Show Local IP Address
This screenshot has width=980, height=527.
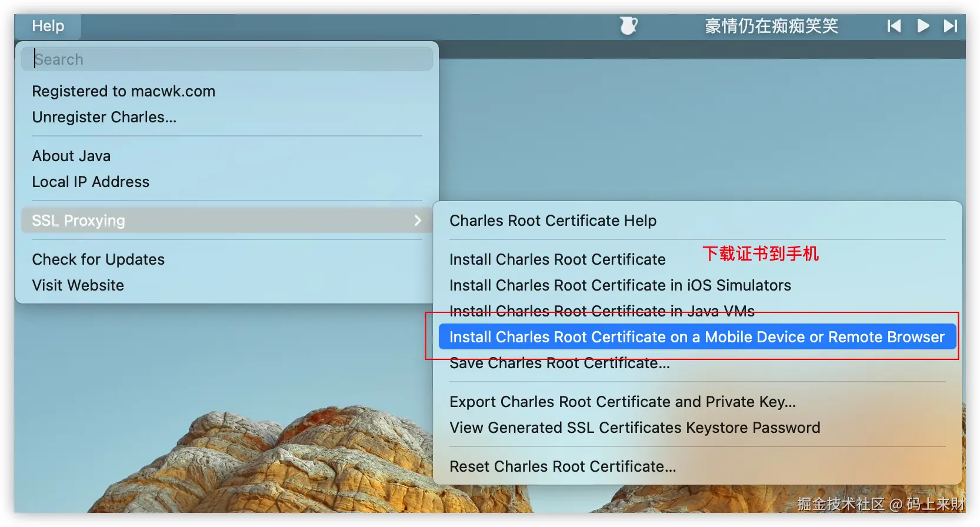click(91, 182)
